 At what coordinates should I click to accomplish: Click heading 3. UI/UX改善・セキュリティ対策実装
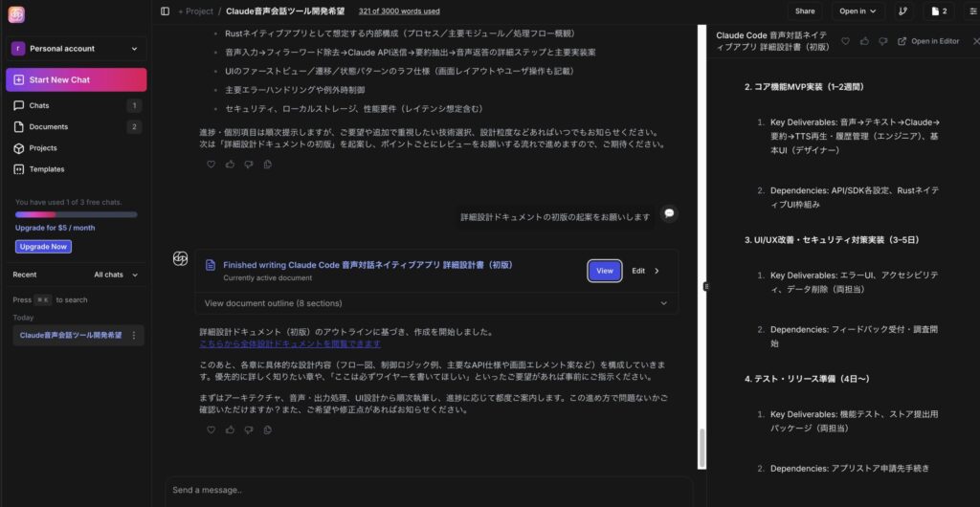[832, 240]
